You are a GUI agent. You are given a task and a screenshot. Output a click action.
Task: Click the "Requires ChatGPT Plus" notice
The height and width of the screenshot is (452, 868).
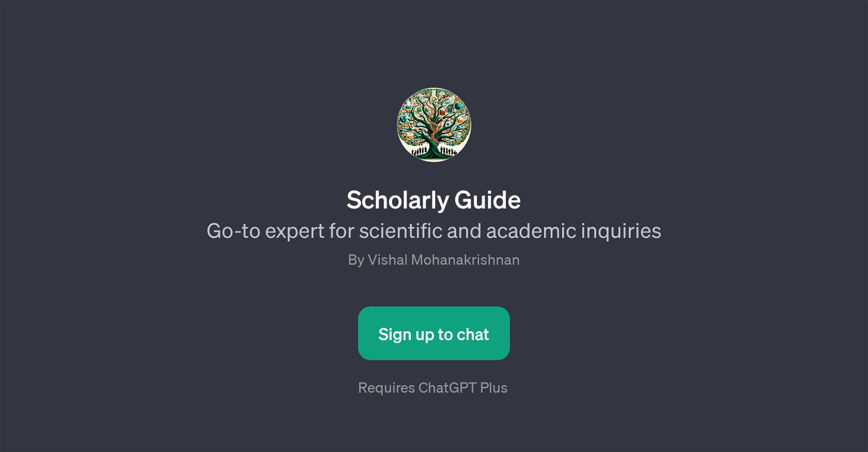433,388
